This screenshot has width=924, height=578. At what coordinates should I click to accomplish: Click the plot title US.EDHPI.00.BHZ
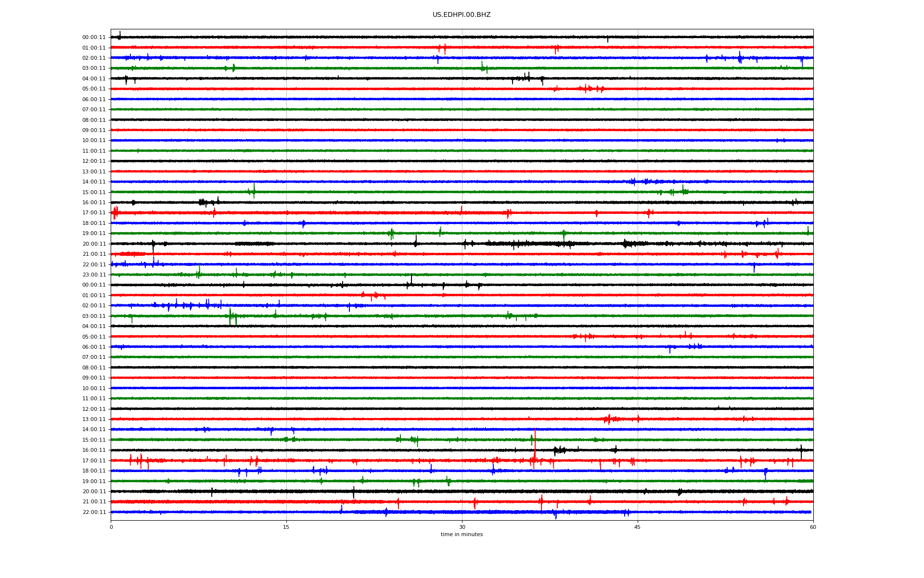462,15
